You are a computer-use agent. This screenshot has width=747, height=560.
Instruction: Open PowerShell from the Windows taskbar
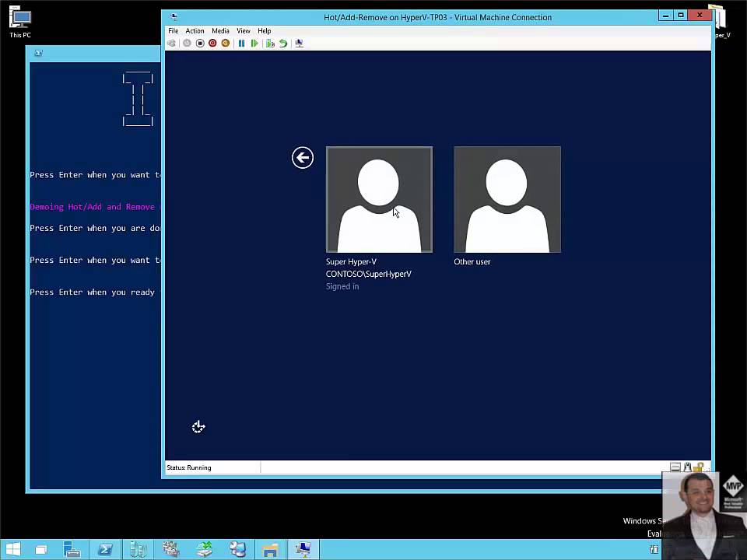click(x=105, y=550)
